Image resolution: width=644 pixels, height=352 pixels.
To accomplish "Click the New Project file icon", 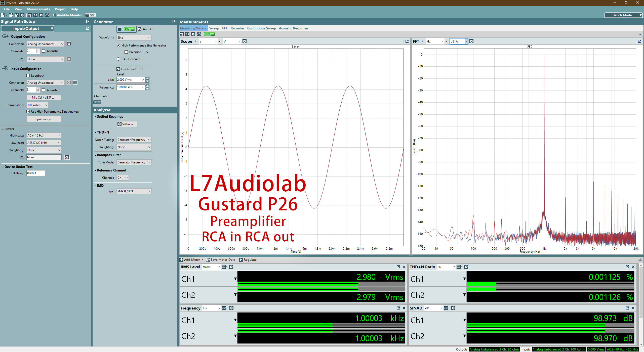I will pos(3,15).
